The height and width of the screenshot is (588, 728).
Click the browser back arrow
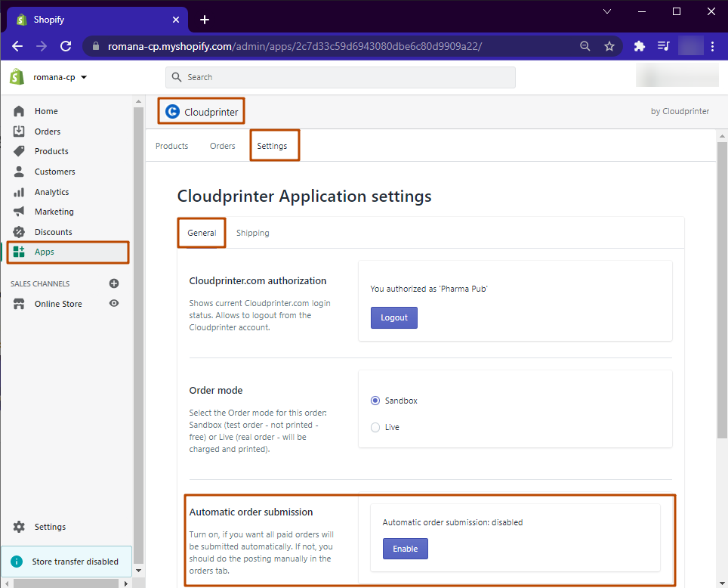click(x=17, y=46)
